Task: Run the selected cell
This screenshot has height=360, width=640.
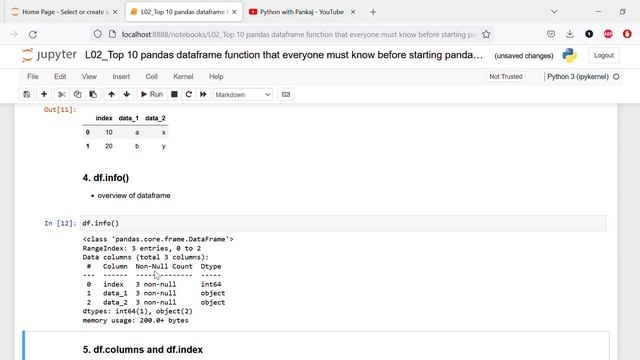Action: 152,94
